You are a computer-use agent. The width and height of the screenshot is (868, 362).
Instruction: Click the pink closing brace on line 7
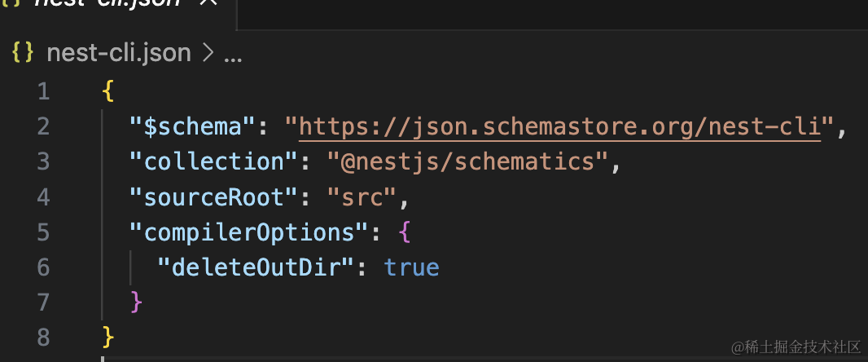coord(137,302)
